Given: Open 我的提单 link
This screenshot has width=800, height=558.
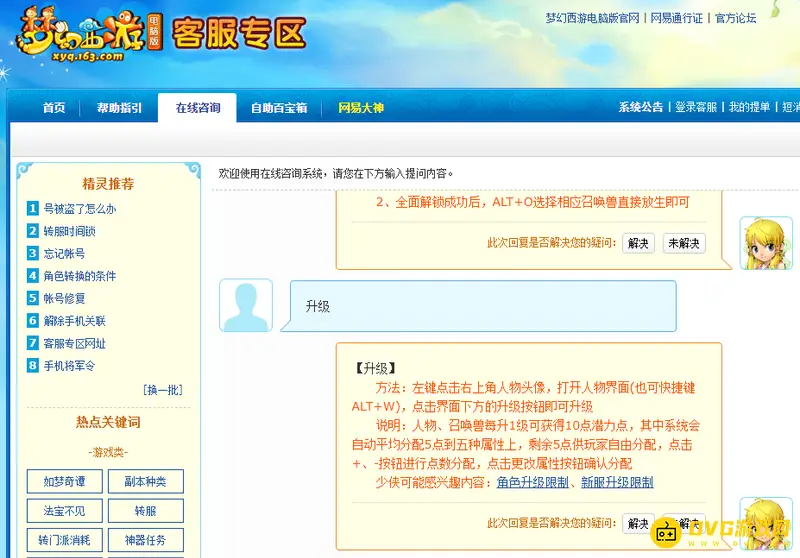Looking at the screenshot, I should coord(749,107).
